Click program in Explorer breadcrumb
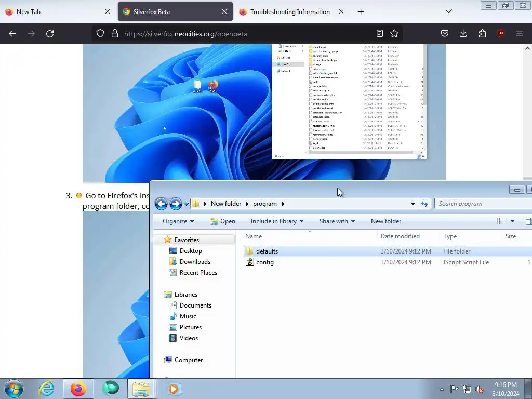Image resolution: width=532 pixels, height=399 pixels. pyautogui.click(x=264, y=204)
